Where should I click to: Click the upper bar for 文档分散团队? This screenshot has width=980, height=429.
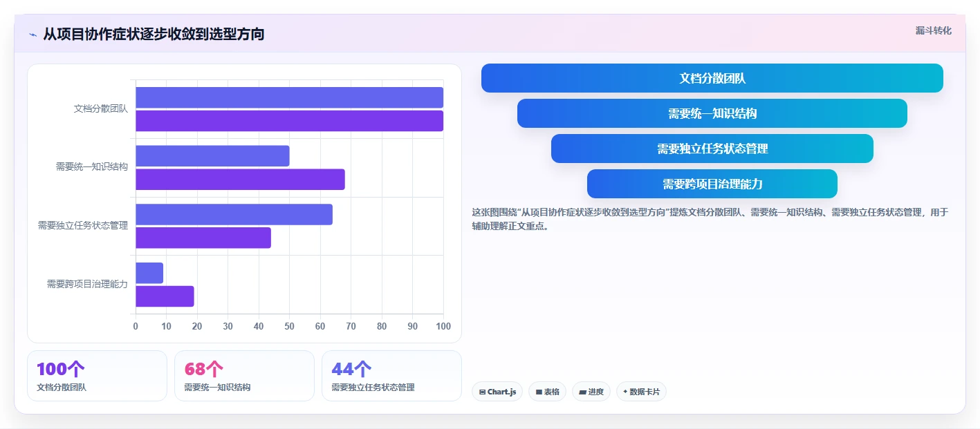click(x=289, y=97)
